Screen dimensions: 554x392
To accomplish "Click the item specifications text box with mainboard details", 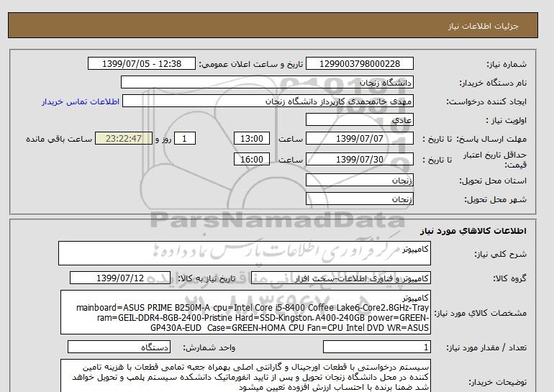I will point(245,313).
